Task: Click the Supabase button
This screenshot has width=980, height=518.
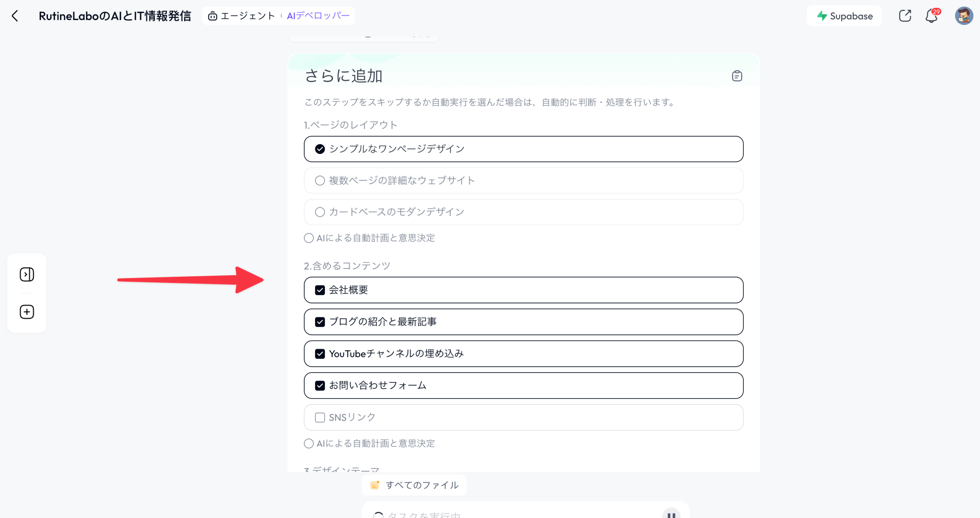Action: 844,16
